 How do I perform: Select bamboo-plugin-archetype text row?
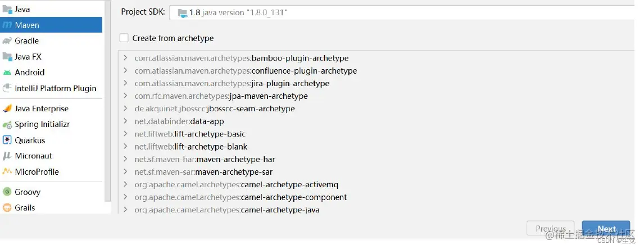click(242, 58)
